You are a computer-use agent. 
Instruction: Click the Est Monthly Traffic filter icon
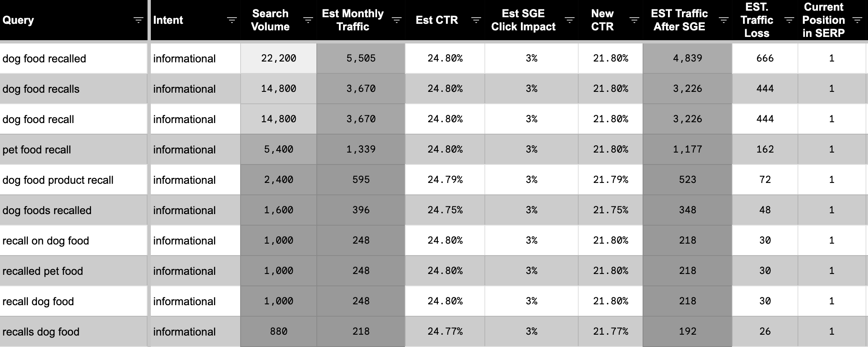point(396,20)
